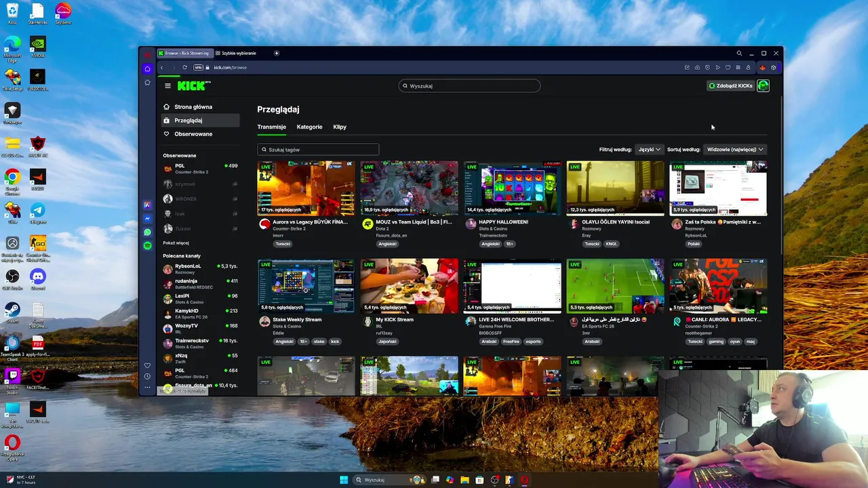Open WhatsApp in Opera sidebar
Viewport: 868px width, 488px height.
pyautogui.click(x=147, y=232)
